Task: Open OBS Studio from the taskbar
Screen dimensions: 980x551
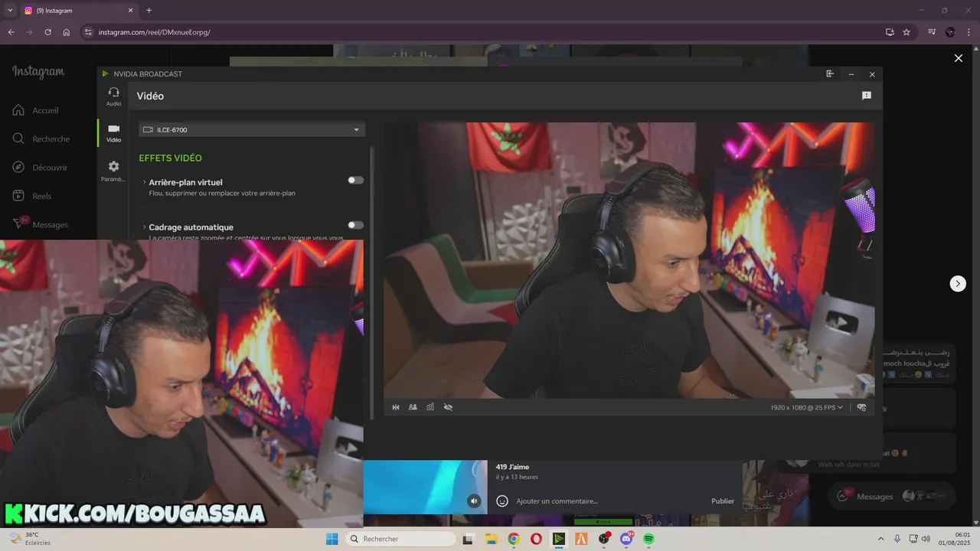Action: tap(604, 539)
